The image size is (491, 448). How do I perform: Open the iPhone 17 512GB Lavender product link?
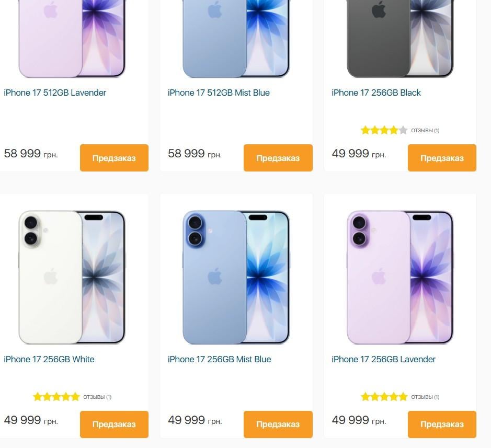tap(55, 93)
